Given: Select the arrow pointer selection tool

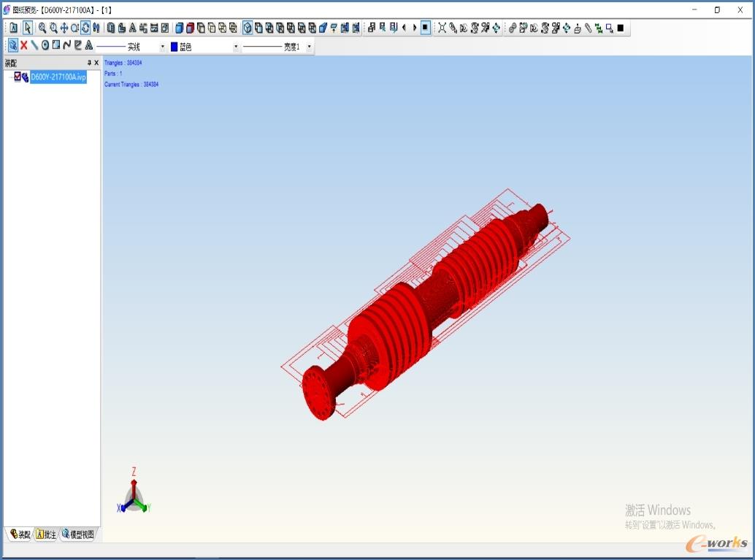Looking at the screenshot, I should (x=28, y=28).
